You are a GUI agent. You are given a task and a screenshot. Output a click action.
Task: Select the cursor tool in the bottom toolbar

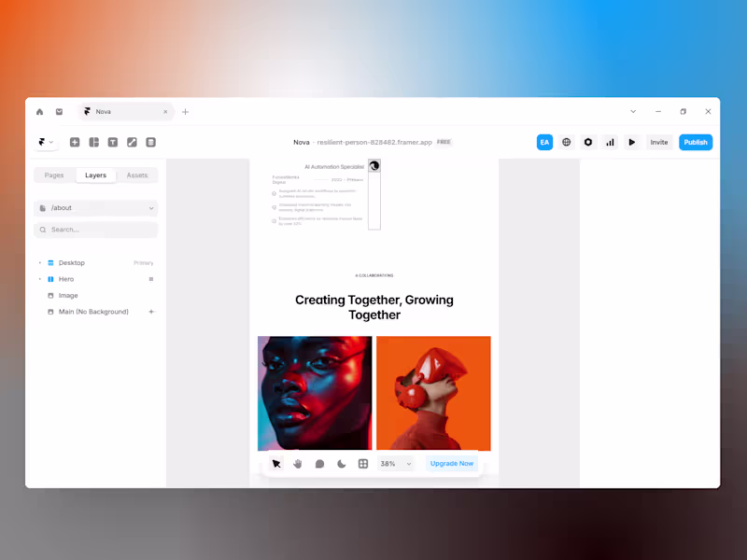pos(276,463)
